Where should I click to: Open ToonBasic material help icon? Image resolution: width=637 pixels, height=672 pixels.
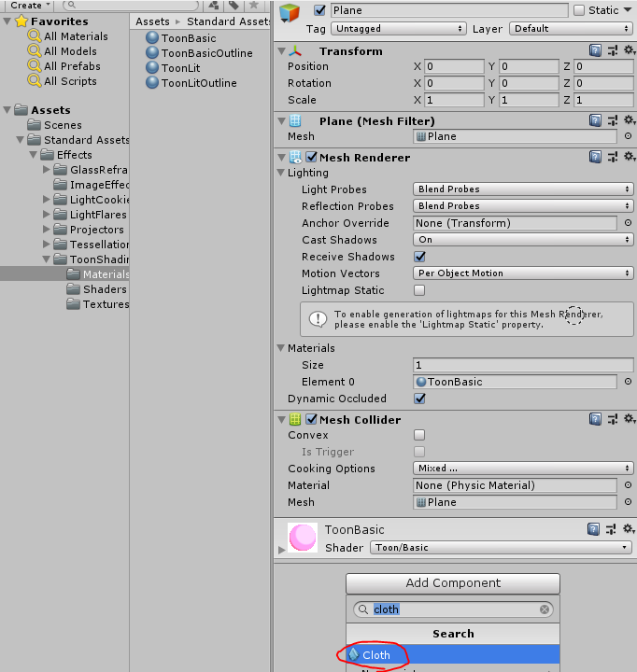(593, 529)
